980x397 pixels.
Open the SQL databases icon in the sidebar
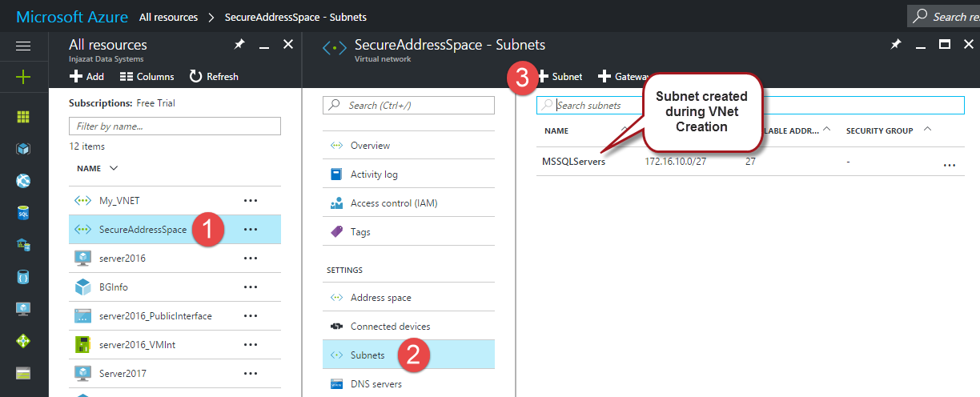click(x=23, y=213)
